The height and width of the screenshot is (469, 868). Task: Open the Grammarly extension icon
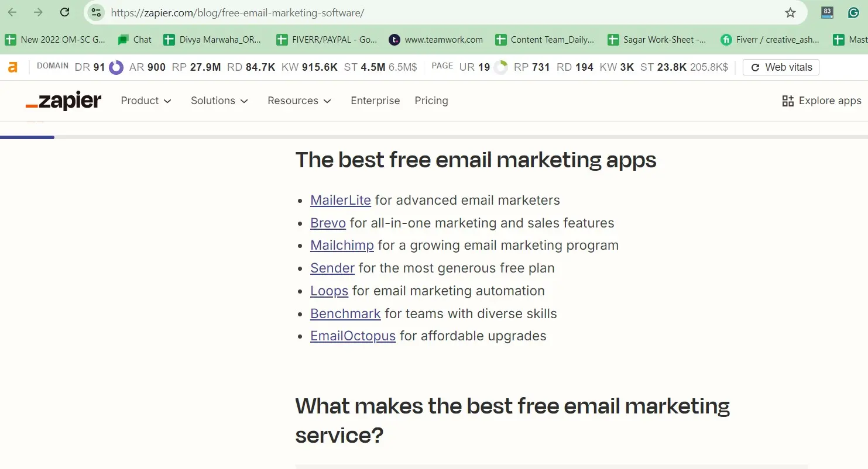click(853, 12)
